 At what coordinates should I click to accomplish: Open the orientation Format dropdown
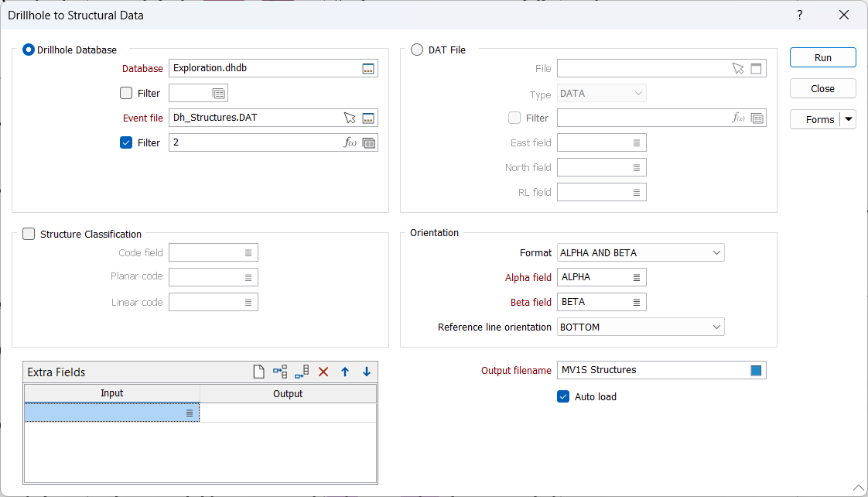[x=716, y=252]
